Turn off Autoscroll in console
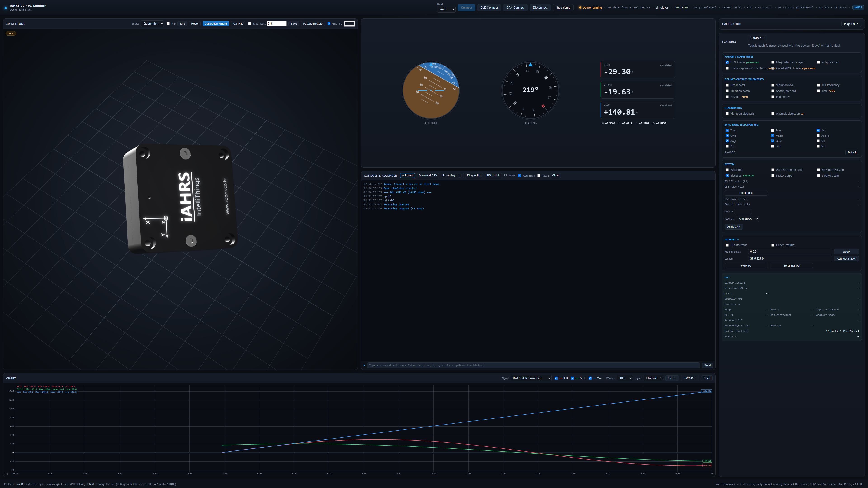Screen dimensions: 868x488 520,176
